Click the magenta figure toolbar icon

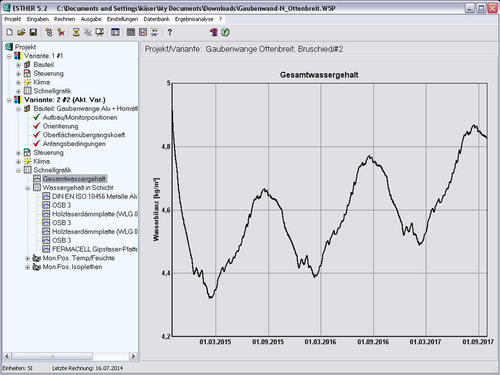pyautogui.click(x=214, y=32)
